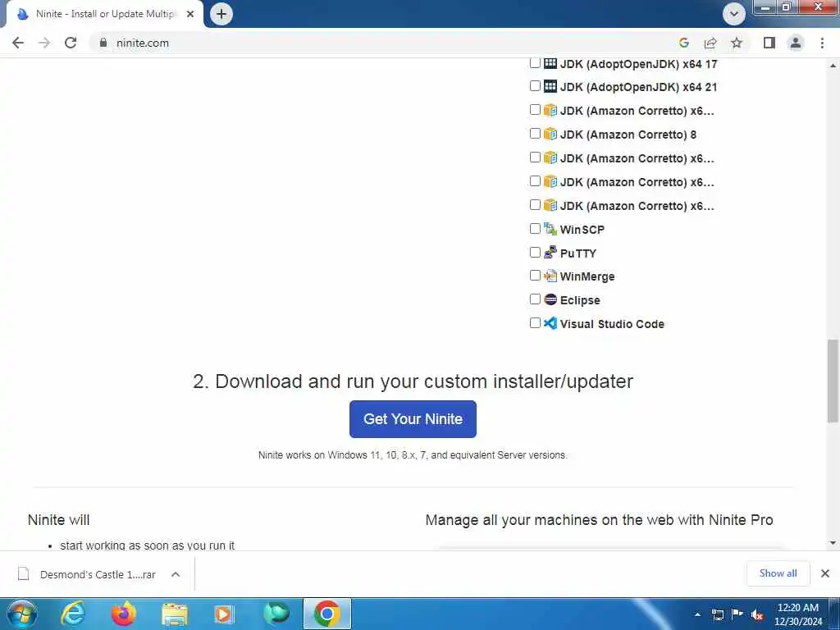This screenshot has width=840, height=630.
Task: Click Show all downloads button
Action: pos(778,573)
